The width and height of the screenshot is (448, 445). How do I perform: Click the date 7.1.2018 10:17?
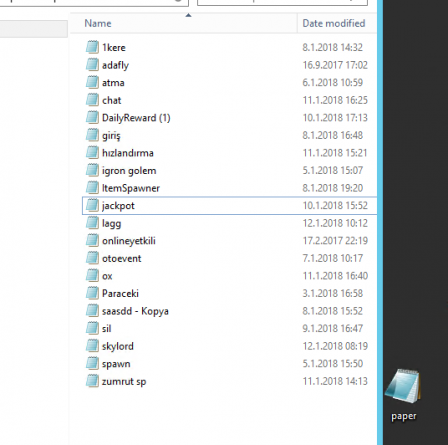click(x=332, y=258)
